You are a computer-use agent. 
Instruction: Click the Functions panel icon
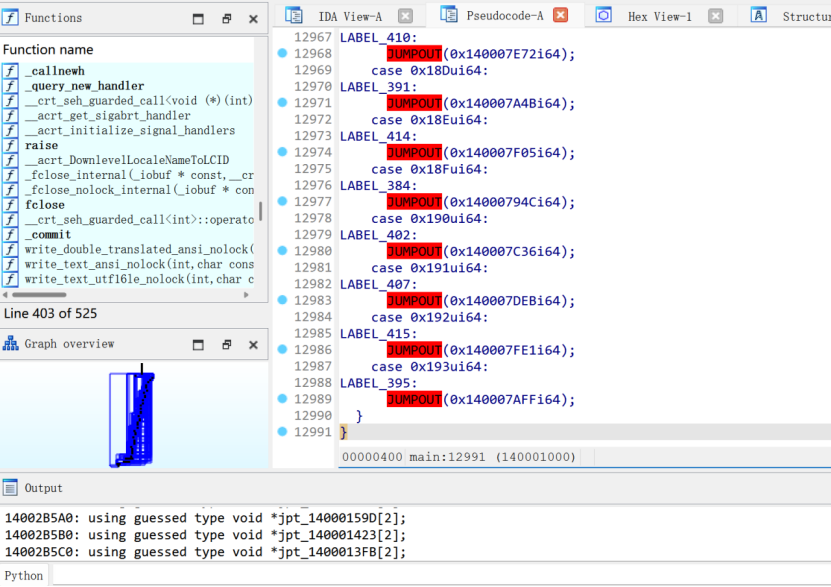11,18
